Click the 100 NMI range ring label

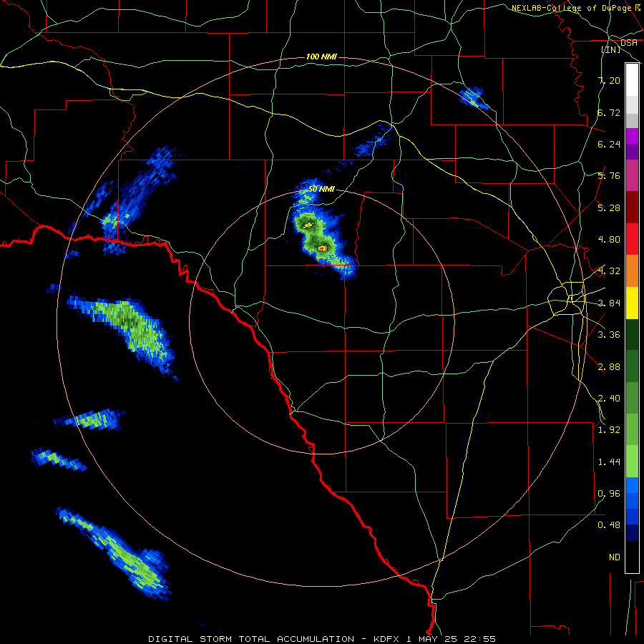(x=321, y=57)
